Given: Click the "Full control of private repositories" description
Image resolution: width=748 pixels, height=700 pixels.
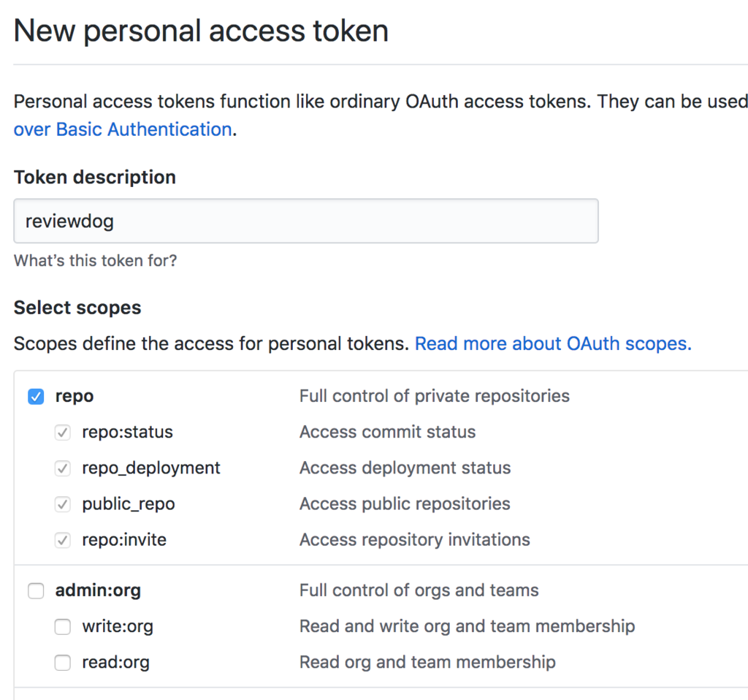Looking at the screenshot, I should 434,396.
